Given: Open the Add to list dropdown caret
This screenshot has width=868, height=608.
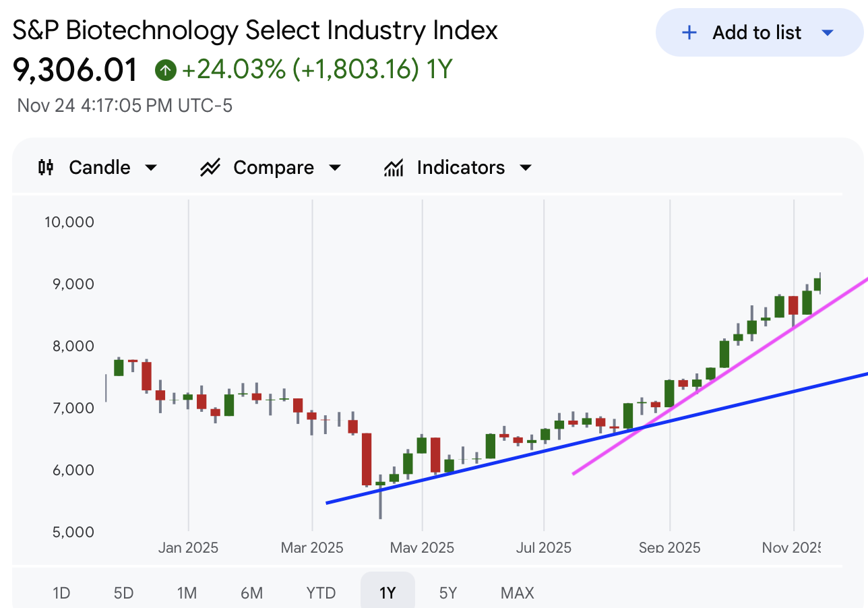Looking at the screenshot, I should coord(828,32).
